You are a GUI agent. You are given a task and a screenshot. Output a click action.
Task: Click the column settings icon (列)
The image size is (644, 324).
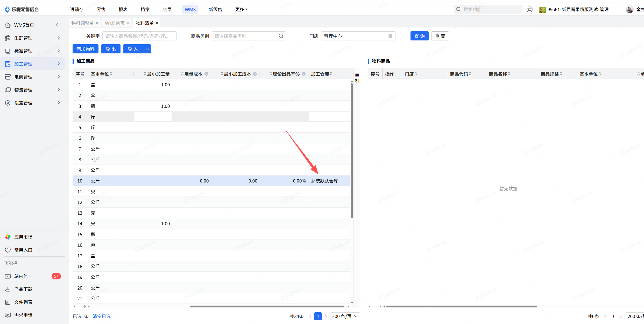pos(357,78)
